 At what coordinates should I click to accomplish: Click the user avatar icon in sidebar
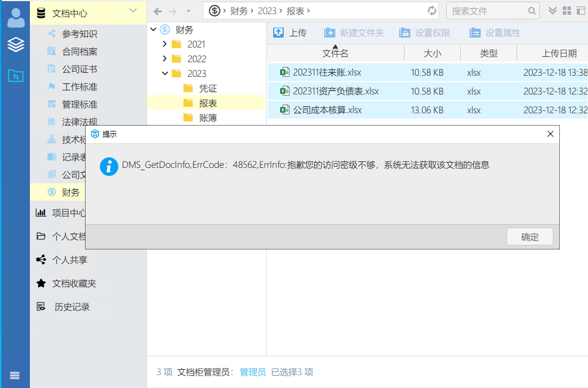pyautogui.click(x=16, y=17)
